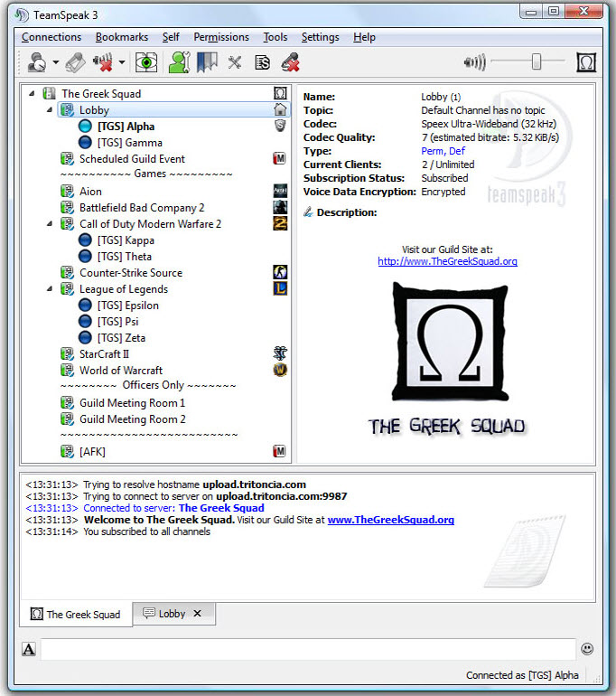Click the crossed tools toolbar icon
The width and height of the screenshot is (616, 696).
235,62
